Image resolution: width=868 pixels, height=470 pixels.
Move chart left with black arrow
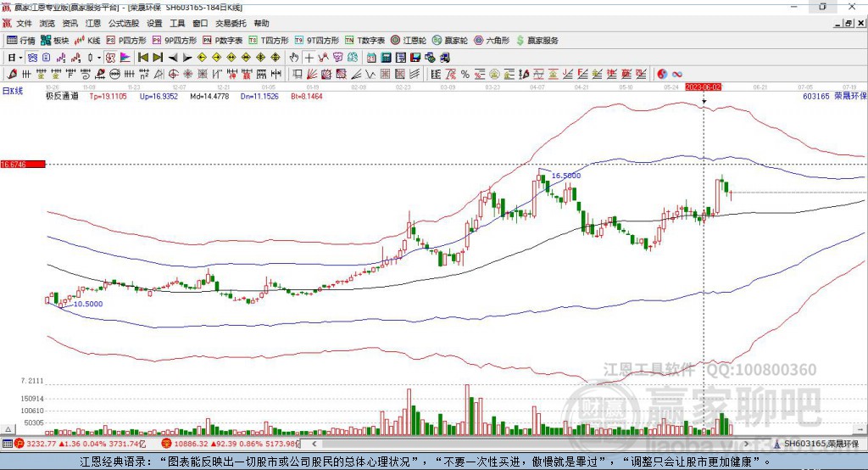pyautogui.click(x=173, y=58)
